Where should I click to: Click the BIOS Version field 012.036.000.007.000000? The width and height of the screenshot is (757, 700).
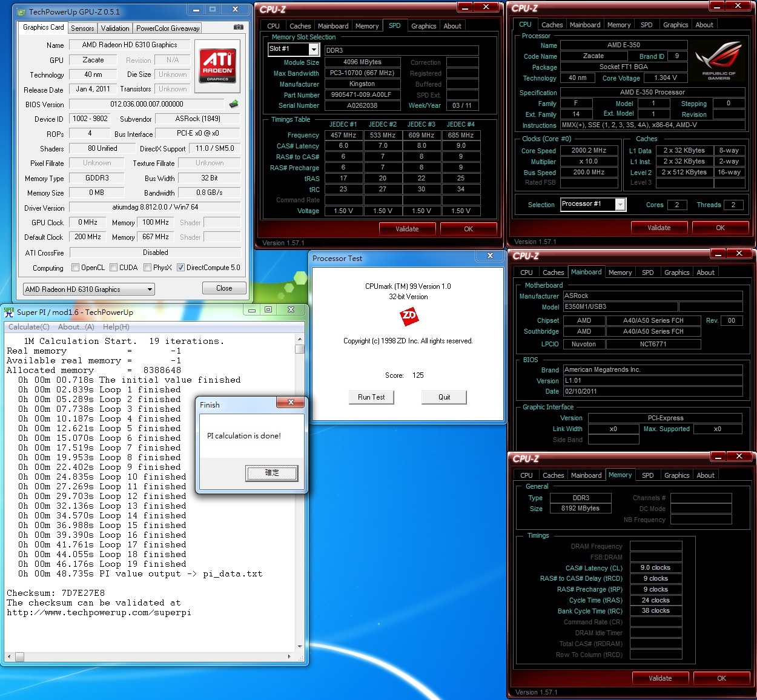pyautogui.click(x=147, y=104)
